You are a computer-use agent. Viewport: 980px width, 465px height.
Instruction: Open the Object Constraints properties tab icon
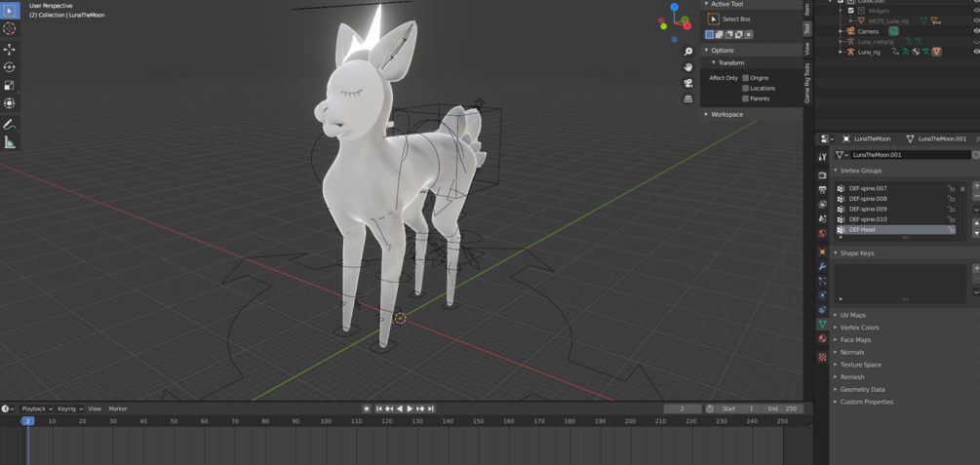822,309
